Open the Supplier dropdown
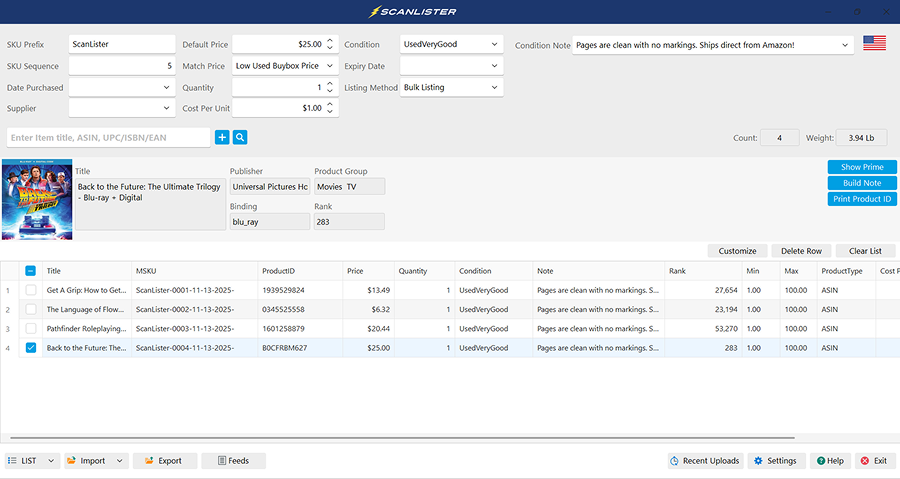The image size is (900, 479). (122, 108)
